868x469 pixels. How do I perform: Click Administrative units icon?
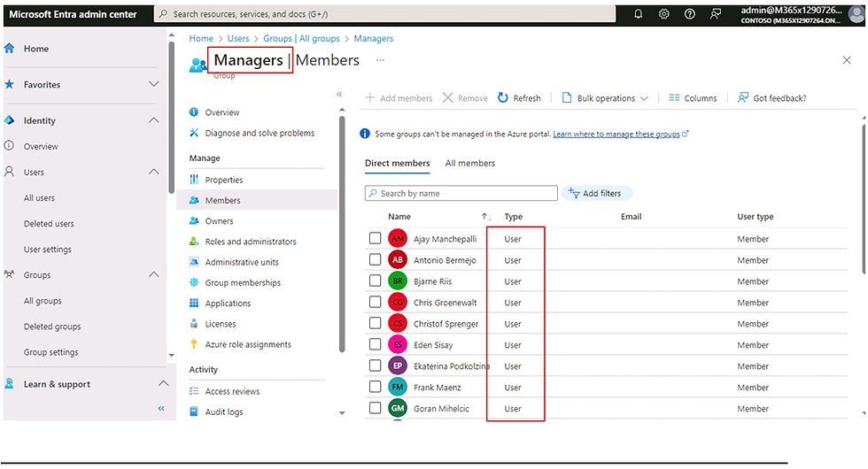194,262
